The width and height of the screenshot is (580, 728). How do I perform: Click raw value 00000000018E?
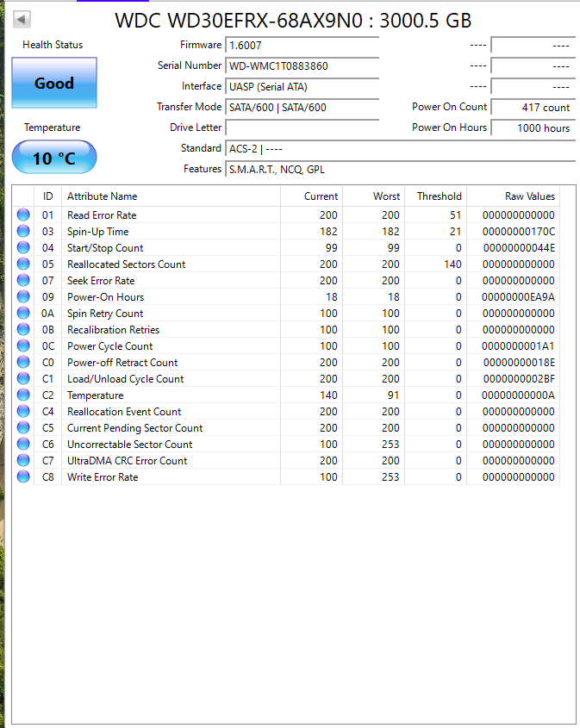coord(519,362)
